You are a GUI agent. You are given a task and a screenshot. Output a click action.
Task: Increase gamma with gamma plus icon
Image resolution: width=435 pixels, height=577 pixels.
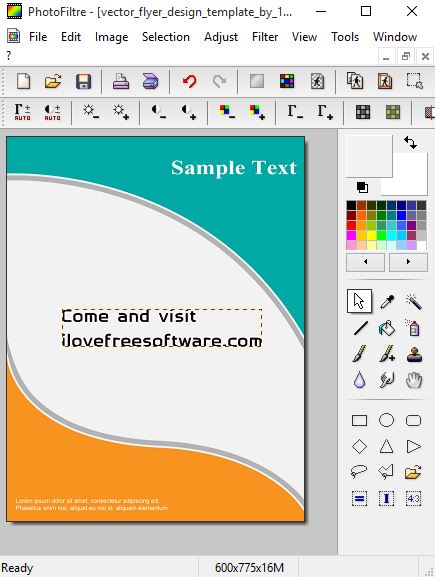point(325,111)
